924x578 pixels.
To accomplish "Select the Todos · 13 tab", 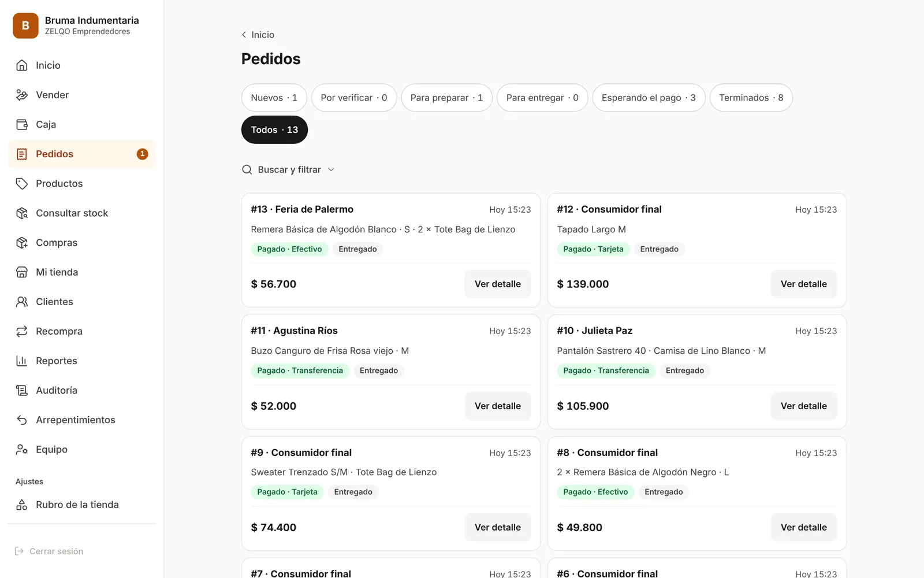I will click(274, 130).
